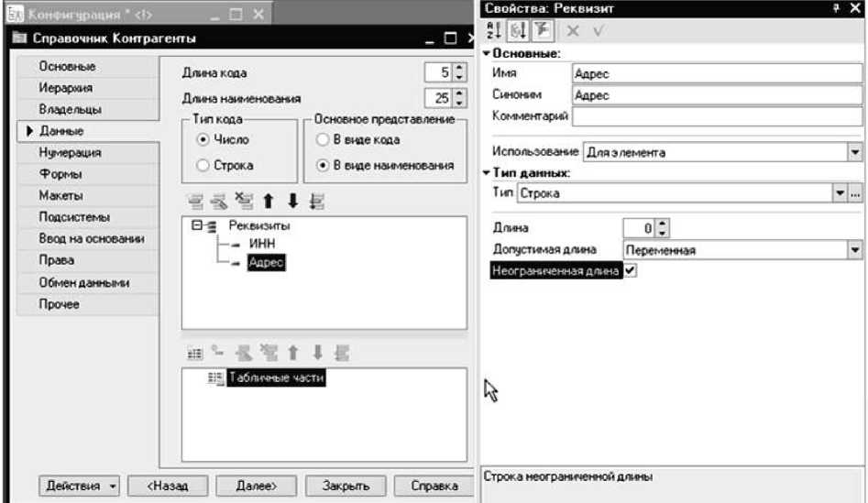The height and width of the screenshot is (503, 868).
Task: Delete selected реквизит with the X icon
Action: (x=244, y=201)
